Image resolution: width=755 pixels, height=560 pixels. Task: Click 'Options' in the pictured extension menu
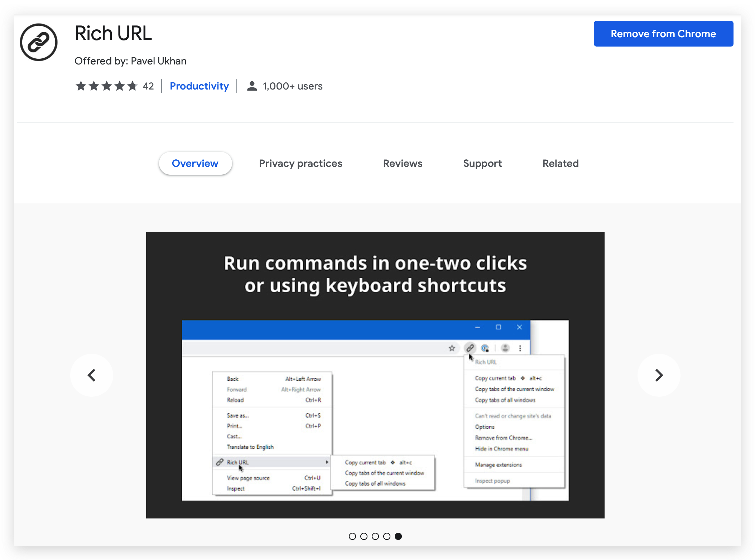tap(485, 427)
